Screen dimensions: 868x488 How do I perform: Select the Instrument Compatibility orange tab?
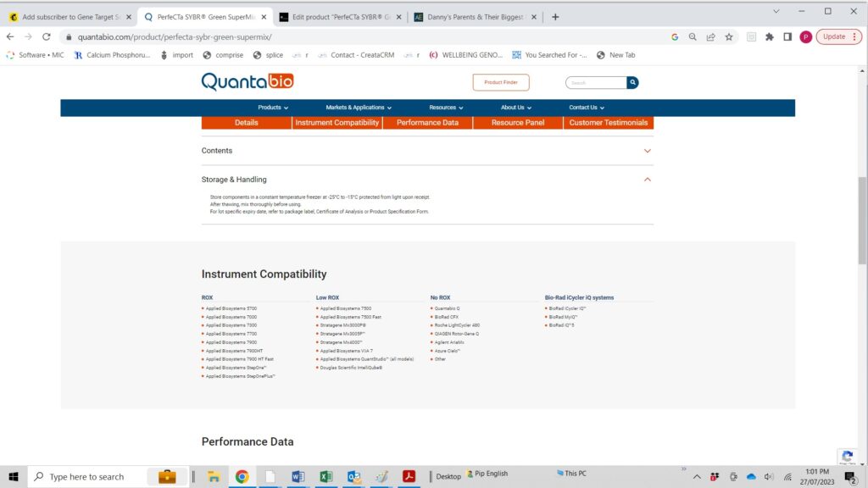337,123
